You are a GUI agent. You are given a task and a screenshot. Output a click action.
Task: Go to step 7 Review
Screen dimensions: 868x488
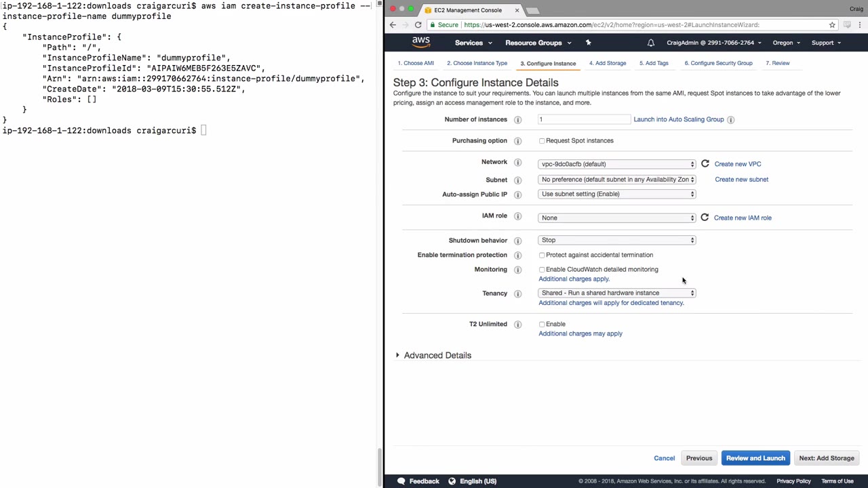pyautogui.click(x=778, y=63)
